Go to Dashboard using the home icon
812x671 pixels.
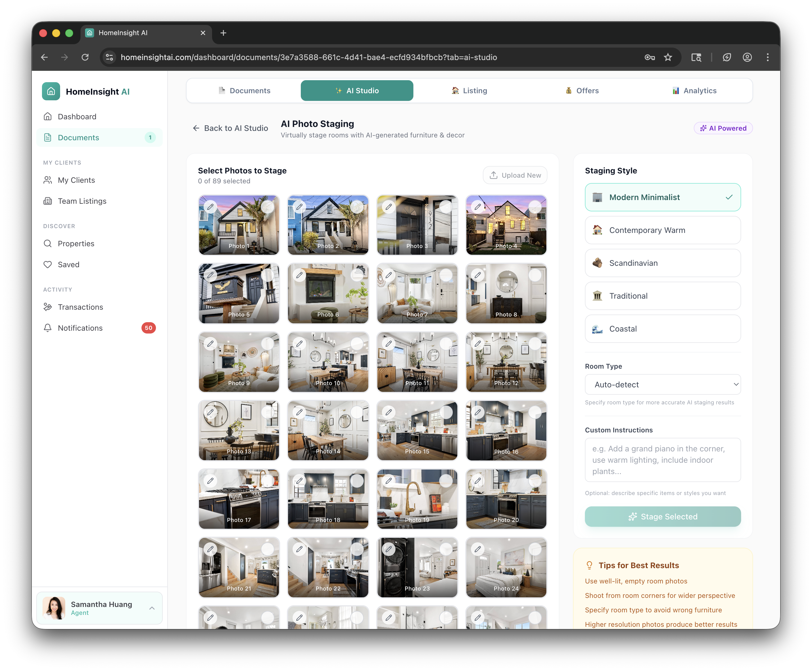pyautogui.click(x=48, y=116)
